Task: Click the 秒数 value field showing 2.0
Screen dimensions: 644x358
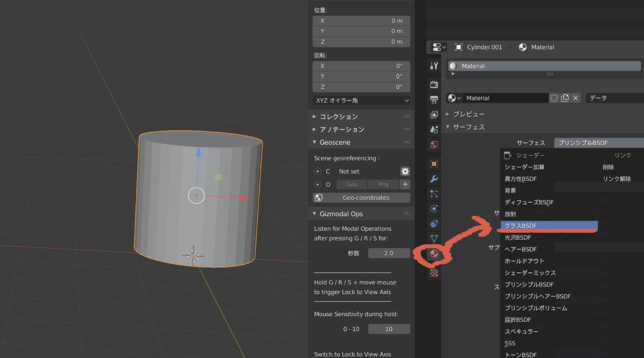Action: [389, 253]
